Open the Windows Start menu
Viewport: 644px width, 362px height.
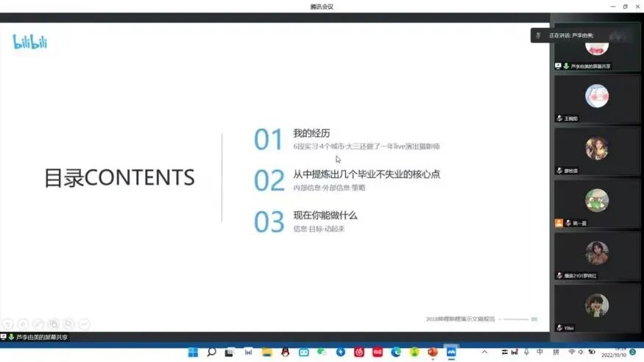point(193,352)
